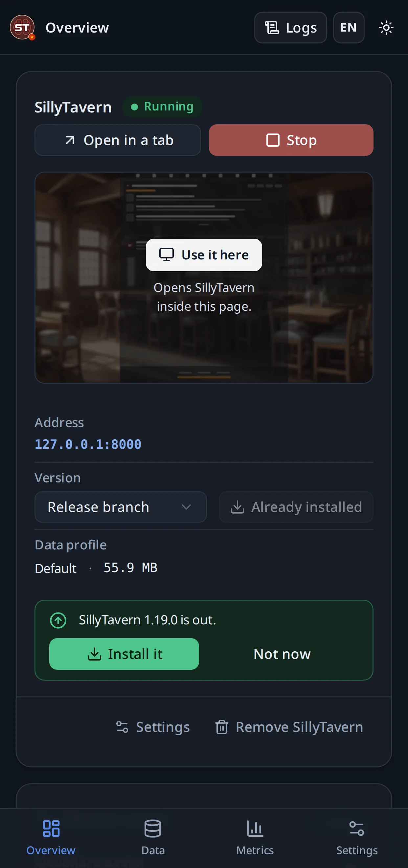
Task: Stop the running SillyTavern instance
Action: [x=291, y=140]
